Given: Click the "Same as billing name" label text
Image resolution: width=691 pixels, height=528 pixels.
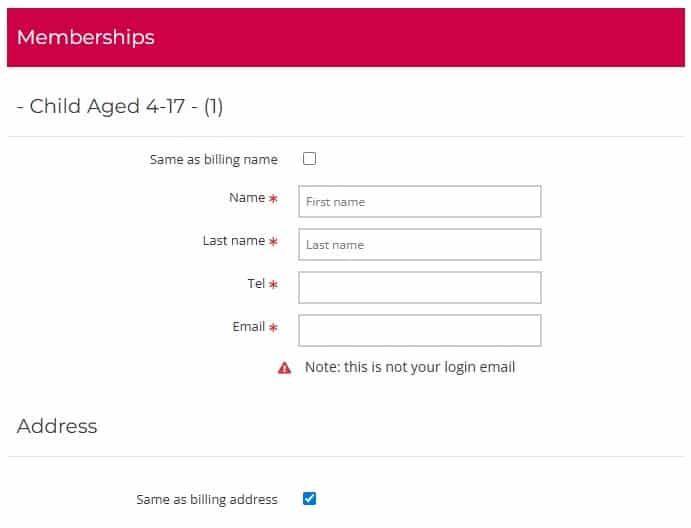Looking at the screenshot, I should 213,159.
